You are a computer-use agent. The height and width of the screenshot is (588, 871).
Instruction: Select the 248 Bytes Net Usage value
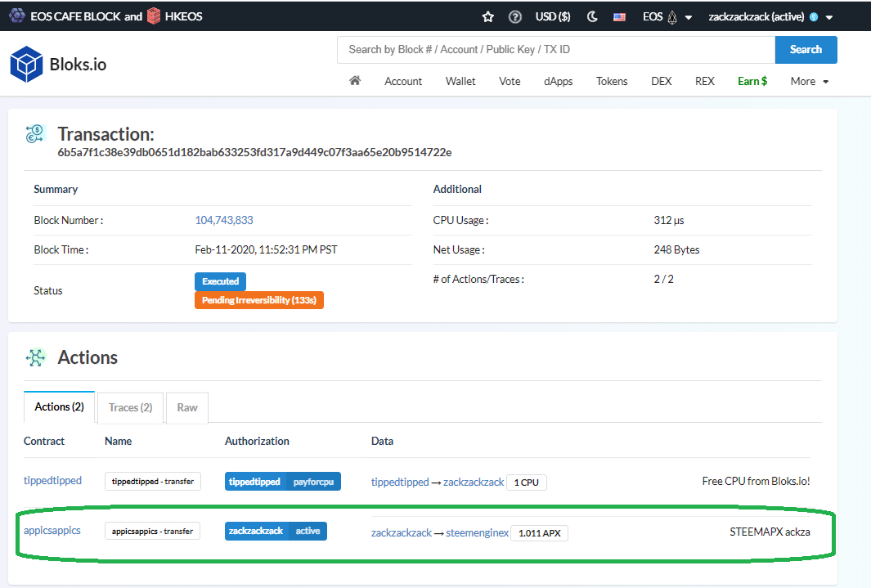point(676,250)
